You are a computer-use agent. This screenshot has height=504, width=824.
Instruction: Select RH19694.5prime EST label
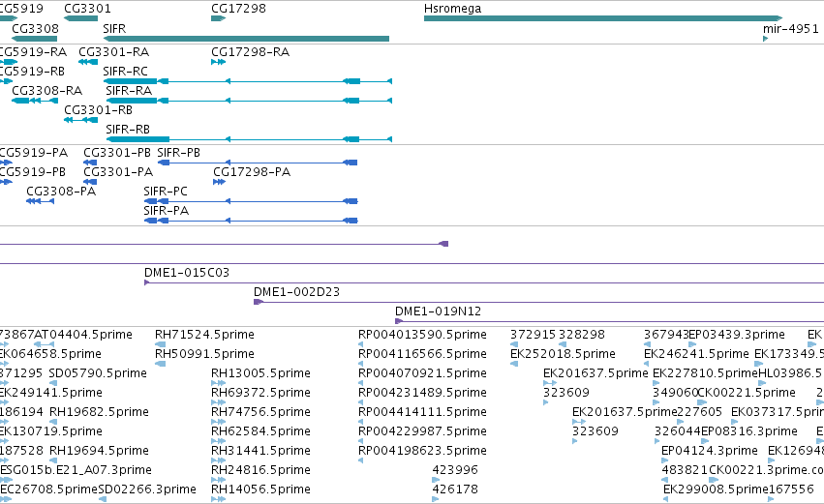tap(100, 451)
